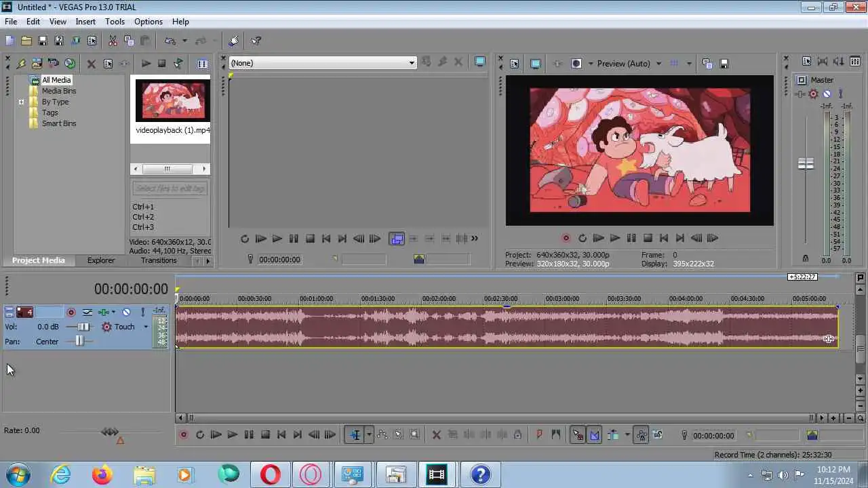Click the Master volume fader
The height and width of the screenshot is (488, 868).
(806, 164)
